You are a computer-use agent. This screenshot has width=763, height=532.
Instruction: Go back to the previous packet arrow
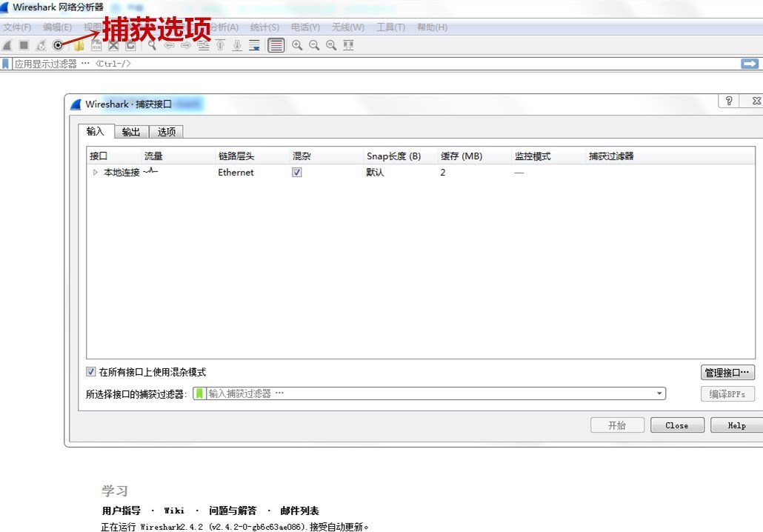[x=169, y=45]
